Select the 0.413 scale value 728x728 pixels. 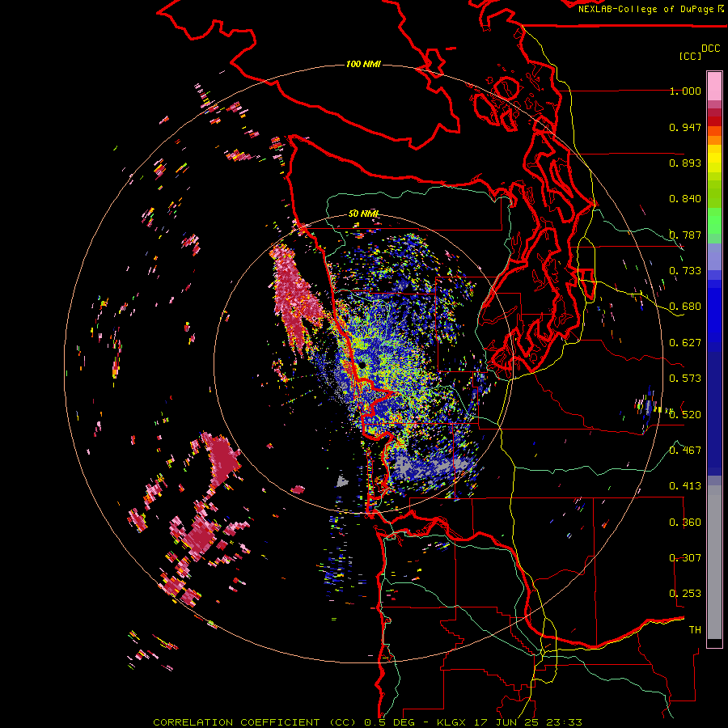pos(685,486)
